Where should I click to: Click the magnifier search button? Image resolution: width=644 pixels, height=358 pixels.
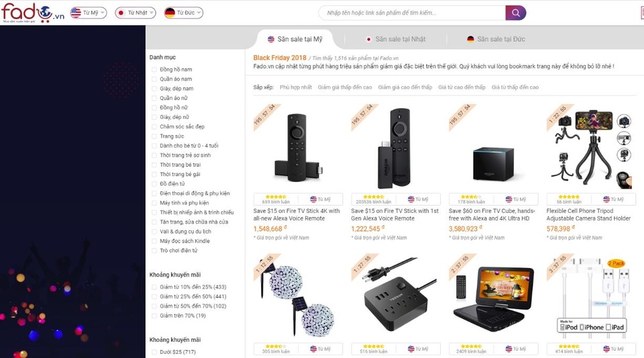click(x=515, y=13)
